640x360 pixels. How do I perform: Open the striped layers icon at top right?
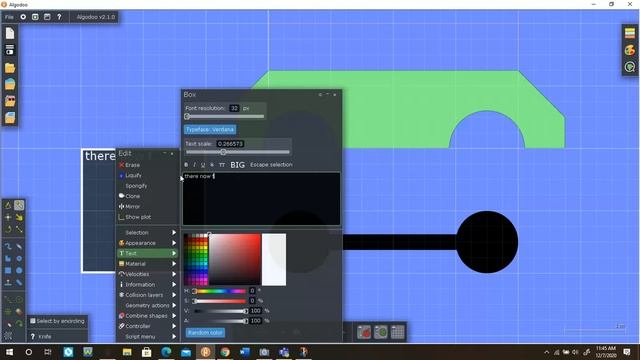click(630, 33)
